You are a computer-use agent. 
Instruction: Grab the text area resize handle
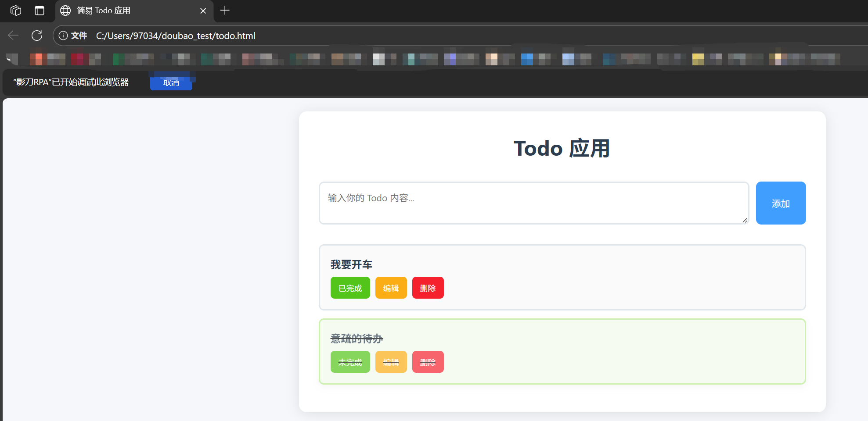point(745,220)
